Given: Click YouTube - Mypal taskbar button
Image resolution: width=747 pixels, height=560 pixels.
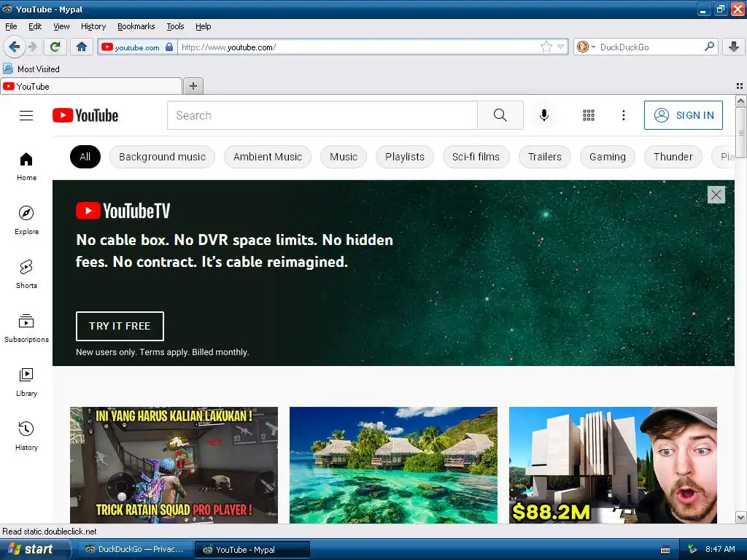Looking at the screenshot, I should (252, 550).
